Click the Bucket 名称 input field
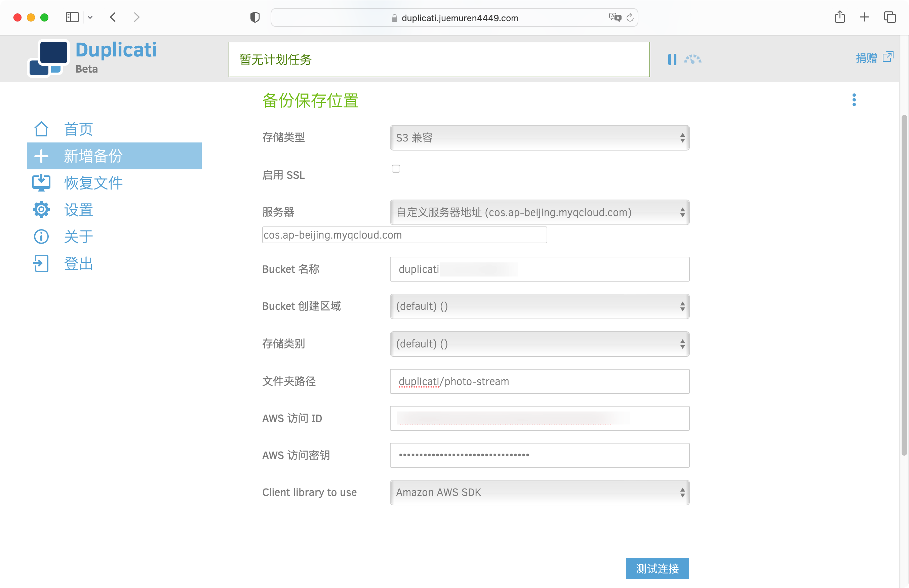The width and height of the screenshot is (909, 588). click(x=540, y=269)
